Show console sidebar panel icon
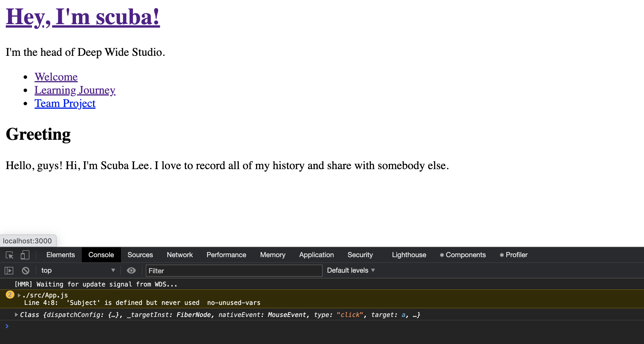Screen dimensions: 644x344 coord(9,271)
